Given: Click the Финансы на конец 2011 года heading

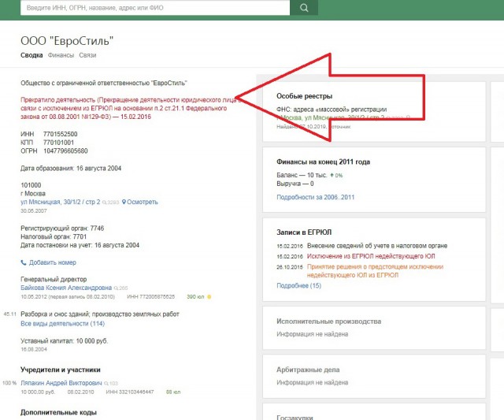Looking at the screenshot, I should [x=323, y=162].
